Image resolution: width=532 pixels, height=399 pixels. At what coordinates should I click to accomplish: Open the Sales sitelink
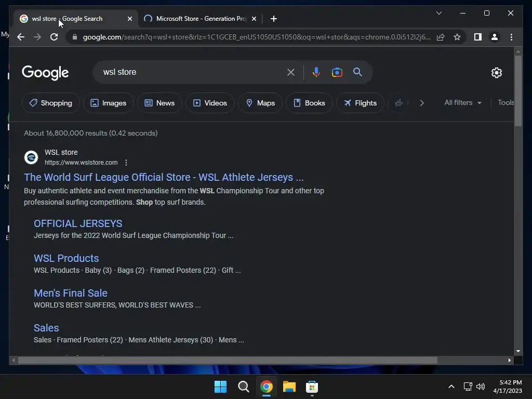[x=46, y=328]
